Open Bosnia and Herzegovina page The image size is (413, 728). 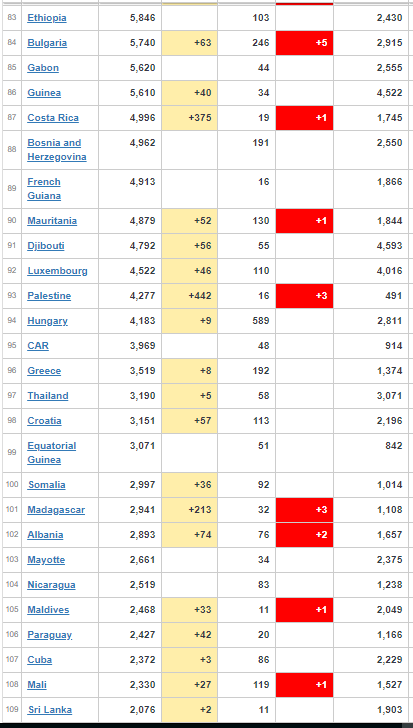pyautogui.click(x=57, y=150)
